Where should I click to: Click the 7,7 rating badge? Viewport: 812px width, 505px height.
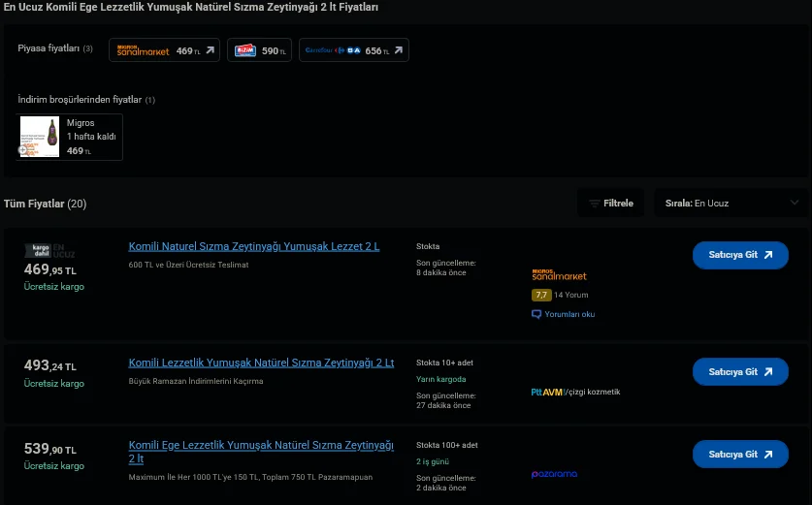pyautogui.click(x=541, y=295)
